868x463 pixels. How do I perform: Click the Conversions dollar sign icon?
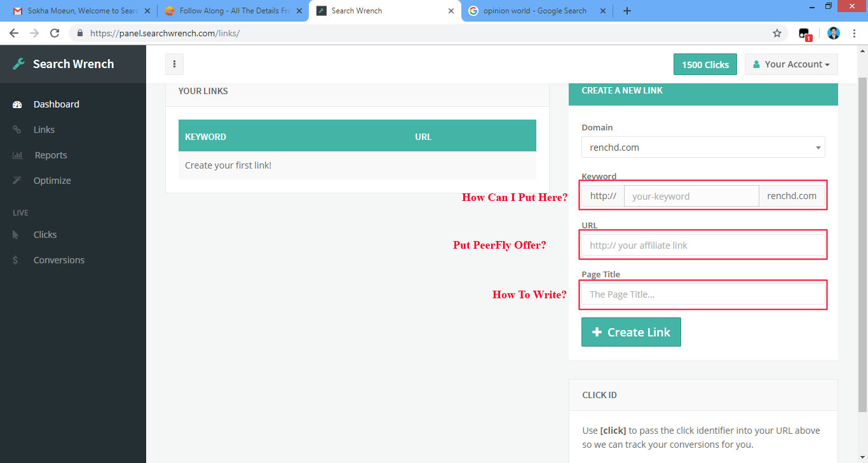17,260
